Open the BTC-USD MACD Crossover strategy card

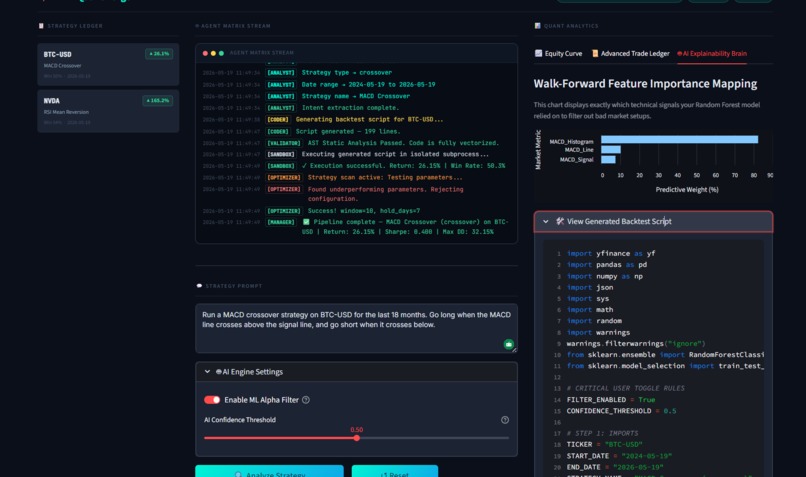tap(108, 64)
